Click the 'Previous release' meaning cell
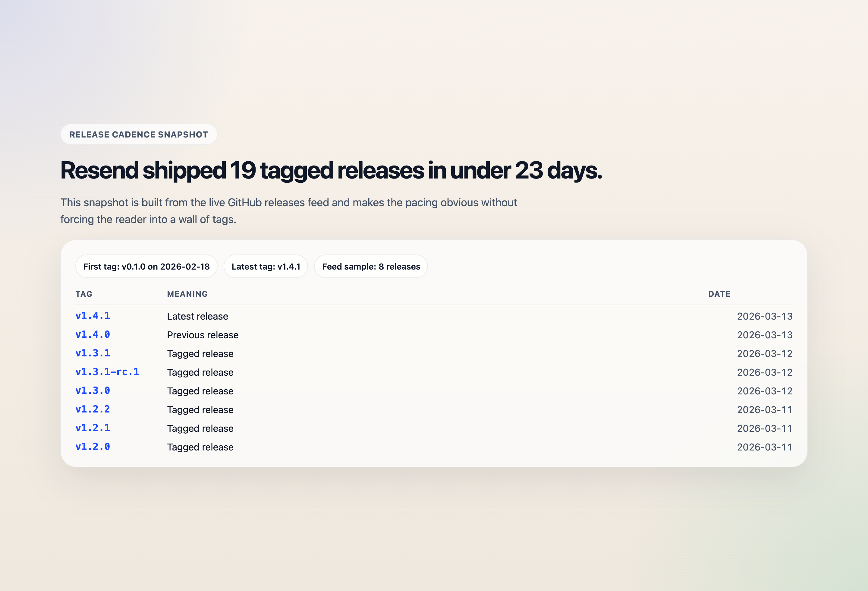This screenshot has height=591, width=868. [x=203, y=334]
